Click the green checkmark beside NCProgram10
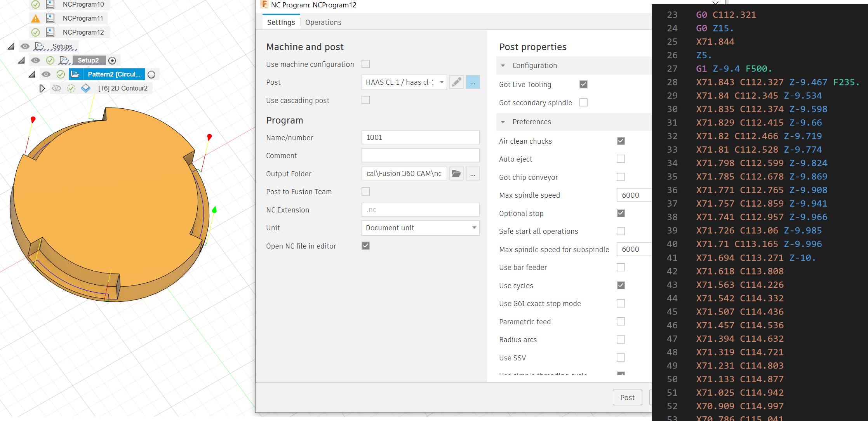The image size is (868, 421). 35,5
